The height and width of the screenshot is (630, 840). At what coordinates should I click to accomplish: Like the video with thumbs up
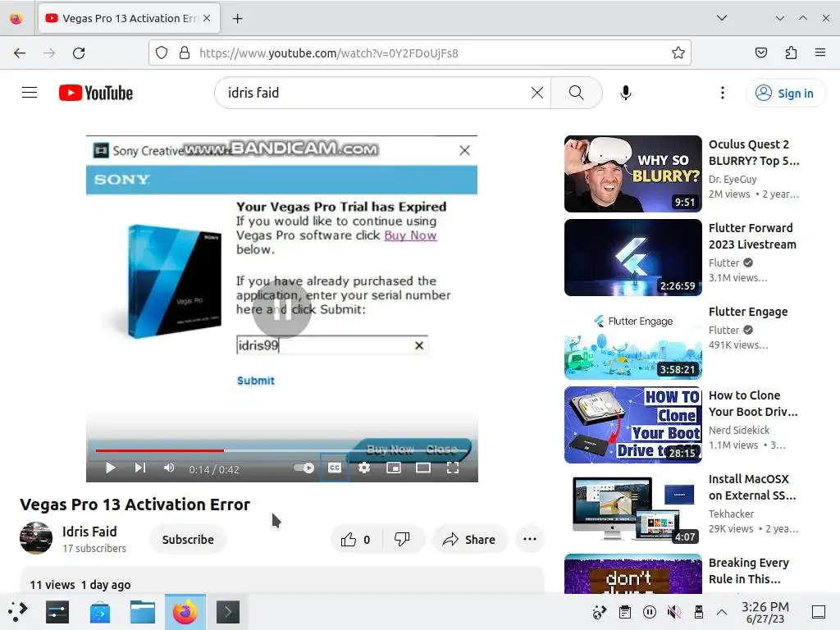pyautogui.click(x=356, y=540)
